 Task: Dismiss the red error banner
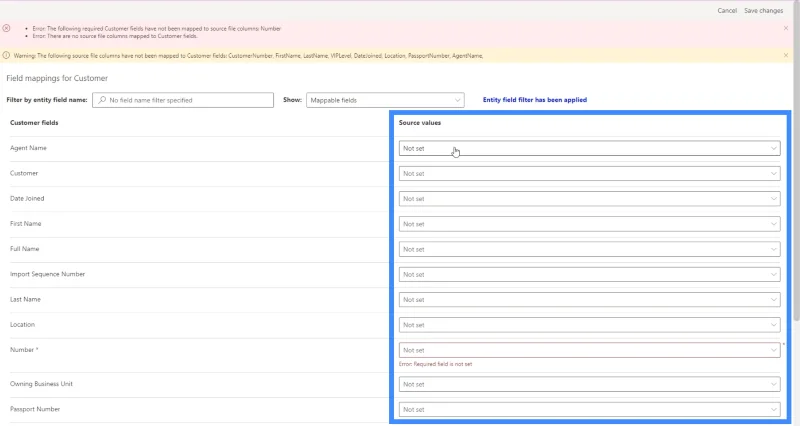(786, 28)
